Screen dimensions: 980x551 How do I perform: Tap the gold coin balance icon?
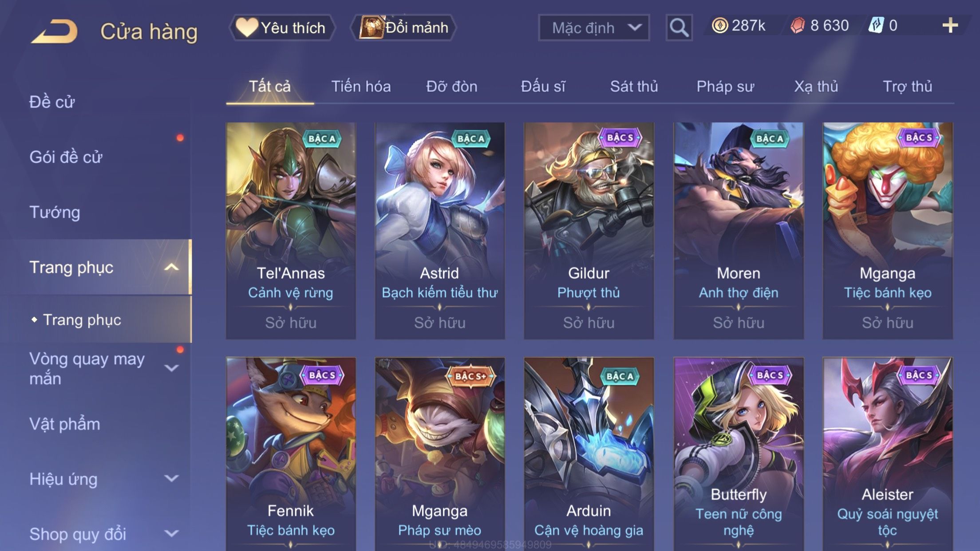click(719, 26)
